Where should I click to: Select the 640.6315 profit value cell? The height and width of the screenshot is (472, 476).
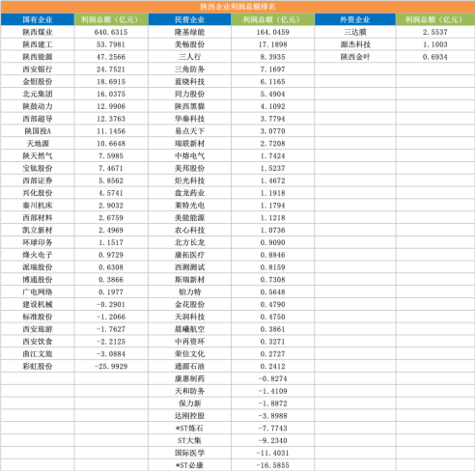(x=111, y=32)
